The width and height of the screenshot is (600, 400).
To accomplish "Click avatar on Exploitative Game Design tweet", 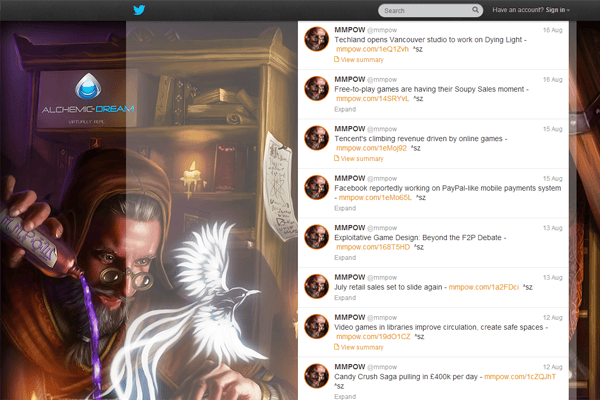I will pos(316,237).
